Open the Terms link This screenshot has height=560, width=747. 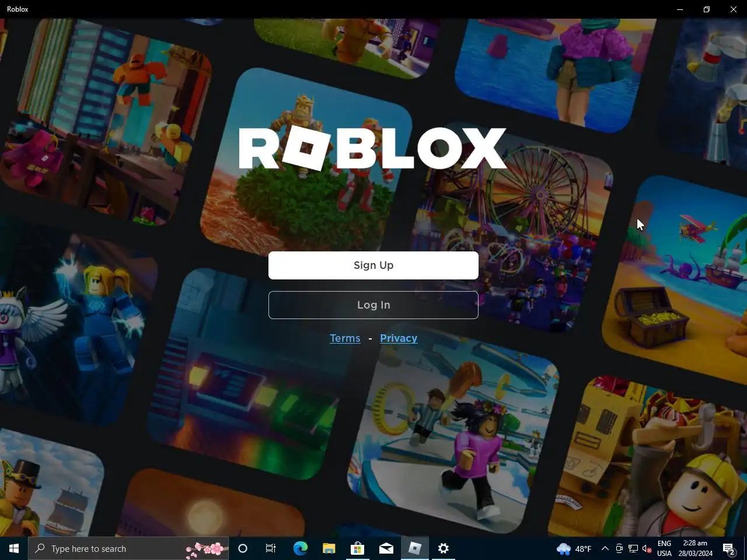coord(345,338)
